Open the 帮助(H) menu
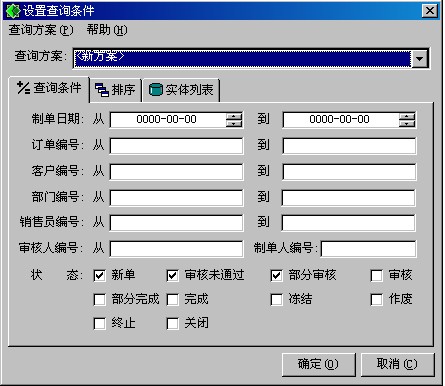The width and height of the screenshot is (445, 386). pyautogui.click(x=107, y=30)
